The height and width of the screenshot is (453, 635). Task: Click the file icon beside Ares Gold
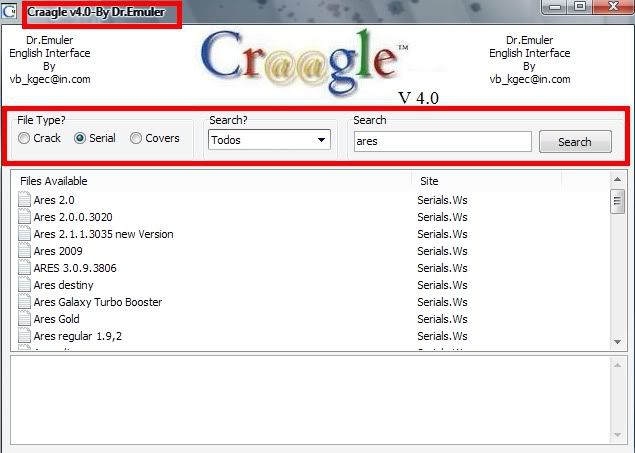coord(24,319)
